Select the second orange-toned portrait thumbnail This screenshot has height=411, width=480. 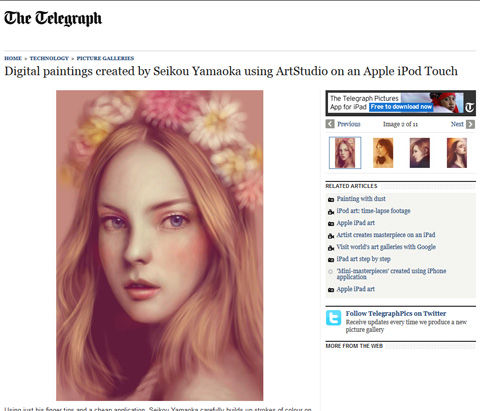[383, 153]
